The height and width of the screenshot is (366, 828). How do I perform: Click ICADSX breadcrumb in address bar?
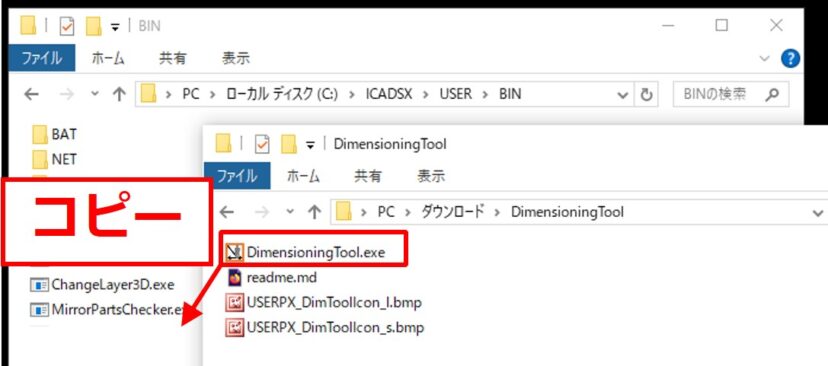(x=389, y=94)
